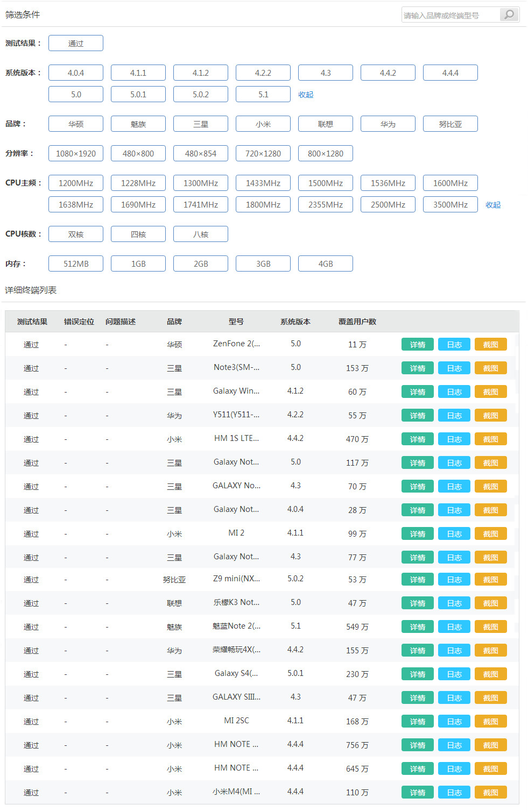Open 日志 for the Galaxy S4 row

tap(454, 674)
